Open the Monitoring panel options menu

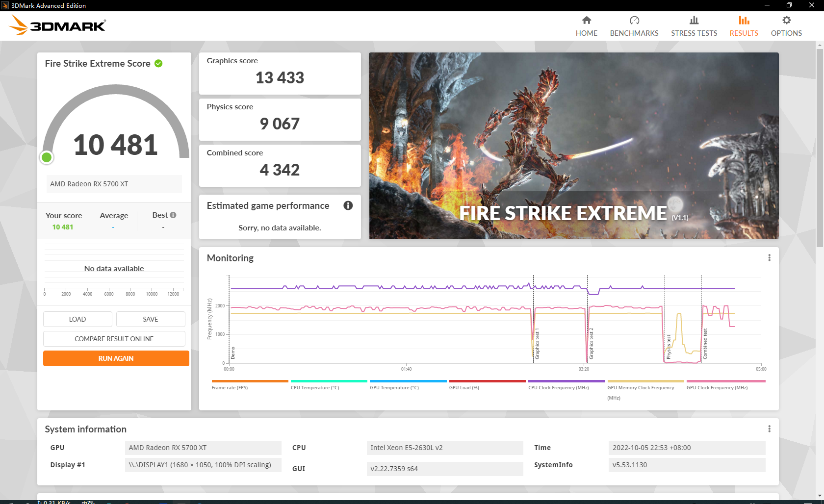coord(769,258)
